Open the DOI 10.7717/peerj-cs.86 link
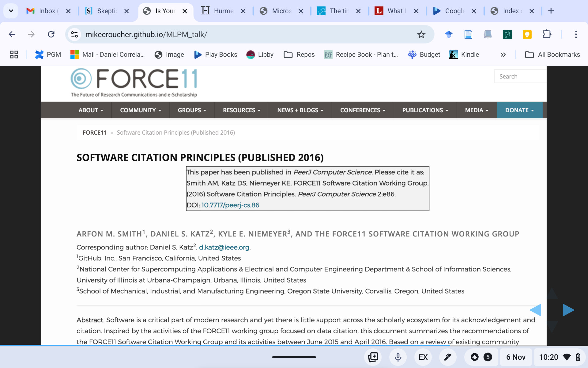 click(x=230, y=205)
